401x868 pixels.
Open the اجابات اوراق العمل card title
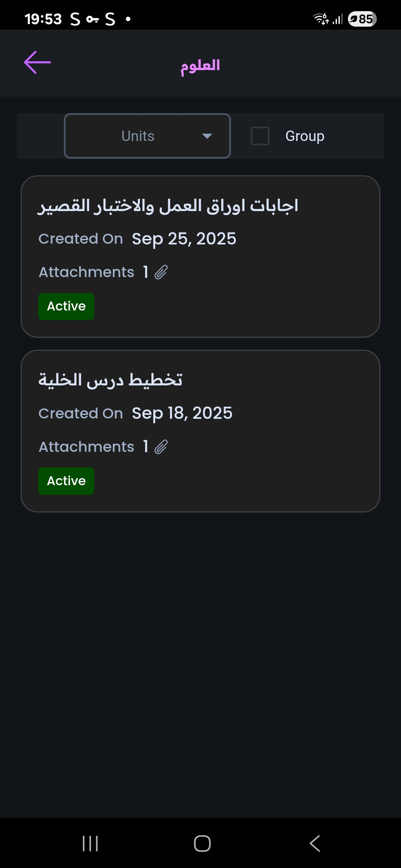[168, 206]
